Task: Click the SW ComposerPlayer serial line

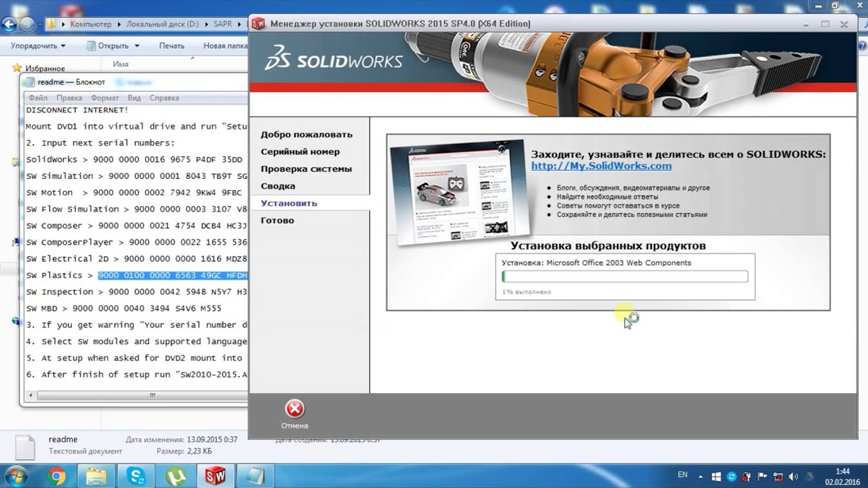Action: pyautogui.click(x=137, y=242)
